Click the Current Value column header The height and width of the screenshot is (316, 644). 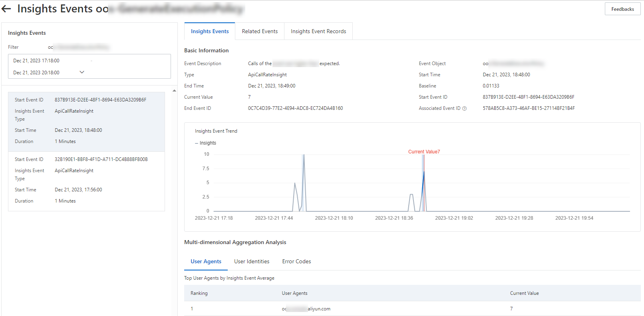[524, 293]
